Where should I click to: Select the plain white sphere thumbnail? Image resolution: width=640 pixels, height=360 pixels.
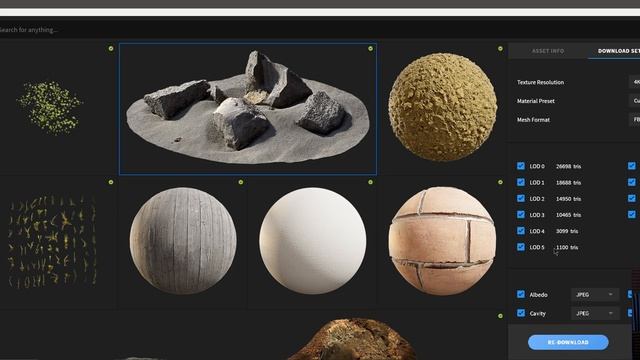tap(313, 241)
